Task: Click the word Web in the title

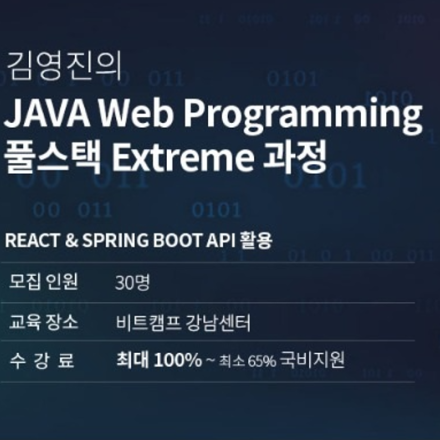Action: (137, 113)
